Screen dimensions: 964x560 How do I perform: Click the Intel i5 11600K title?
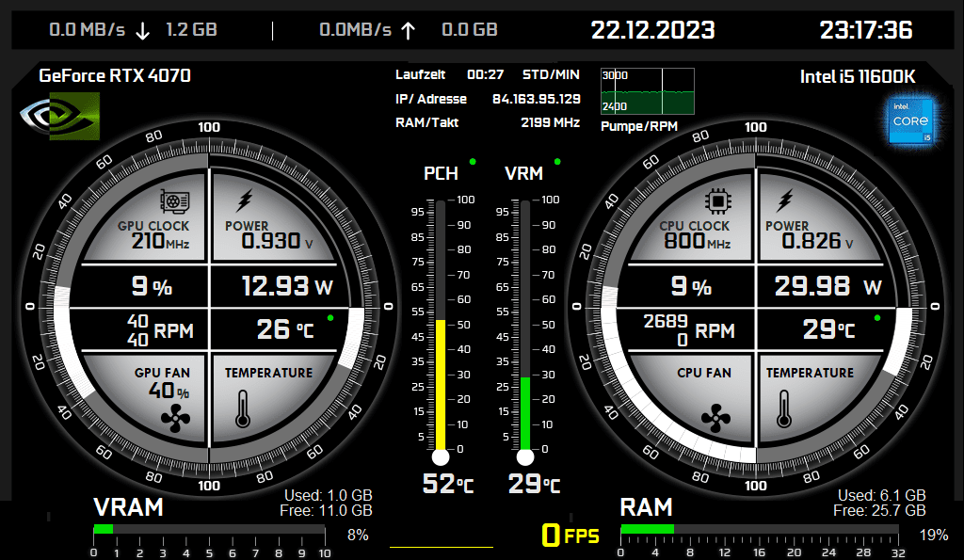pos(858,76)
